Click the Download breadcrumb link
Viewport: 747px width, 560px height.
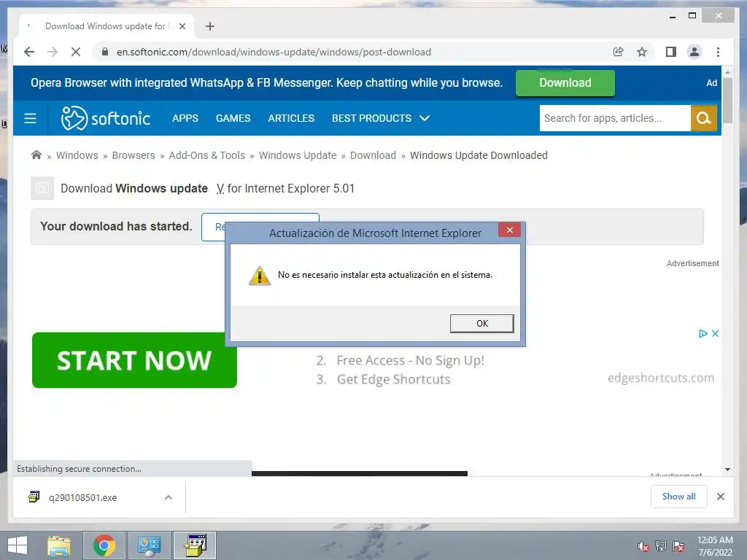pos(373,155)
